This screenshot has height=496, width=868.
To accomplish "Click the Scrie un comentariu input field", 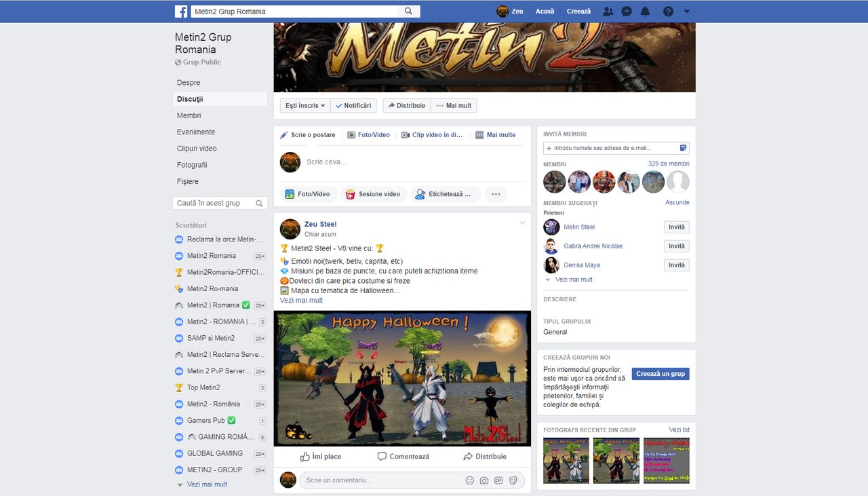I will click(x=380, y=480).
